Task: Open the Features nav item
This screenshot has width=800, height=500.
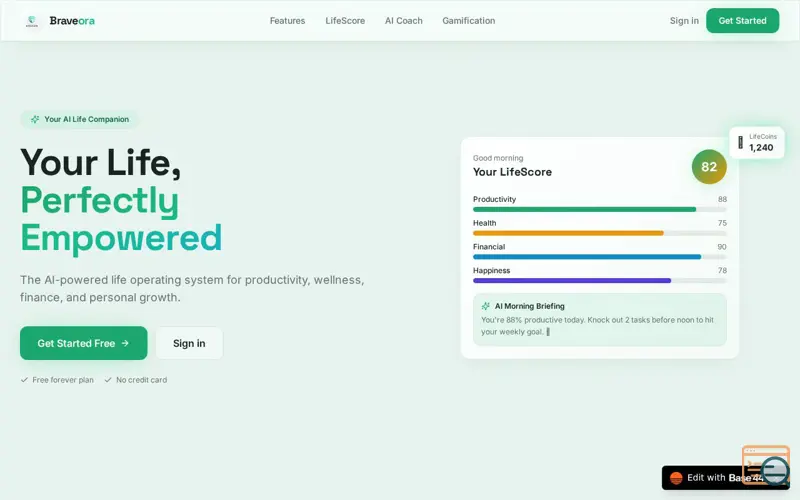Action: click(x=287, y=21)
